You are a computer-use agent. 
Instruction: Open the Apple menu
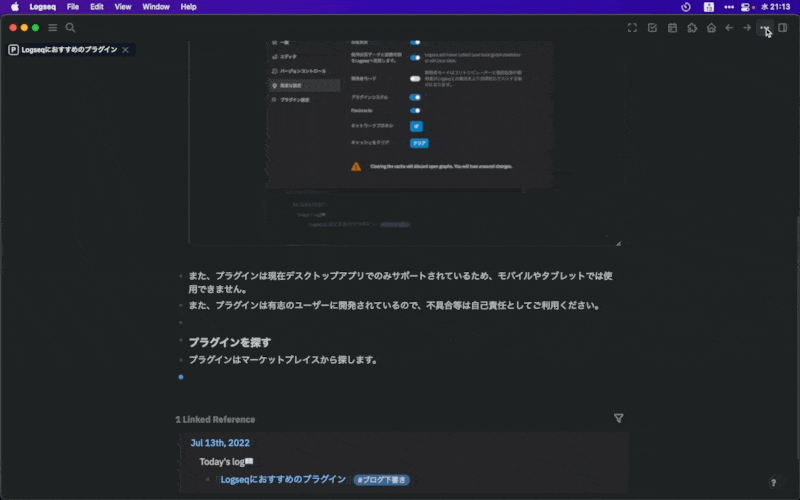pyautogui.click(x=15, y=7)
